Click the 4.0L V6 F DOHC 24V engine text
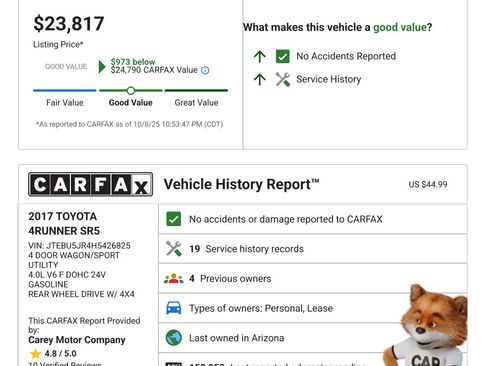488x366 pixels. tap(67, 275)
